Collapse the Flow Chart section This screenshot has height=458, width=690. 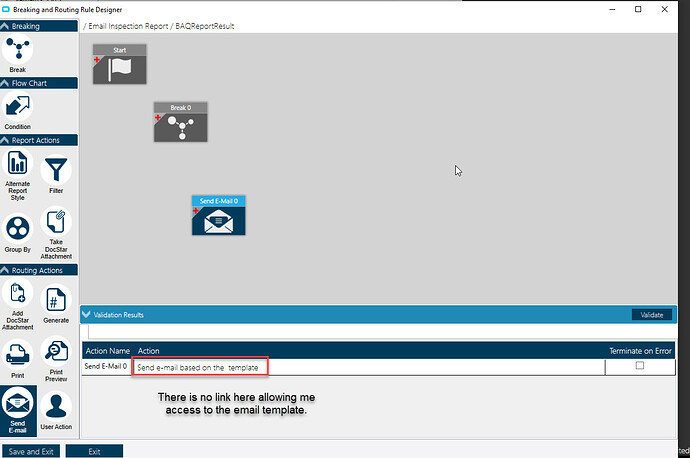coord(5,83)
